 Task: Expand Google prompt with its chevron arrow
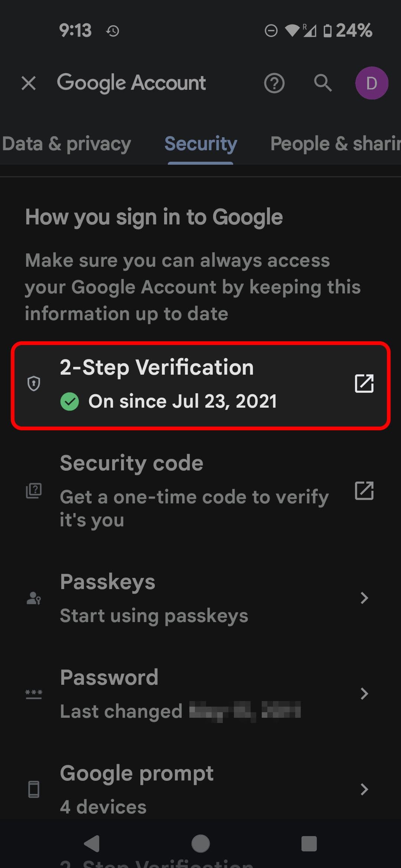pyautogui.click(x=364, y=789)
